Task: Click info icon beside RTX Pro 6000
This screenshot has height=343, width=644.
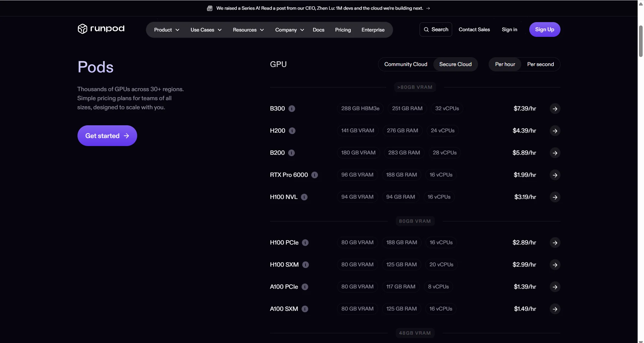Action: (x=315, y=175)
